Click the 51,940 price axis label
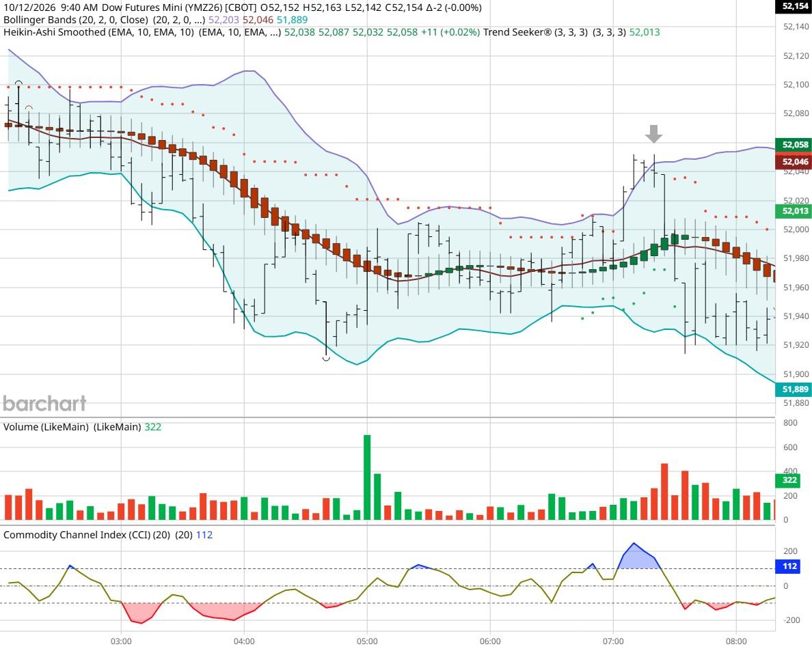This screenshot has width=812, height=651. pyautogui.click(x=796, y=316)
